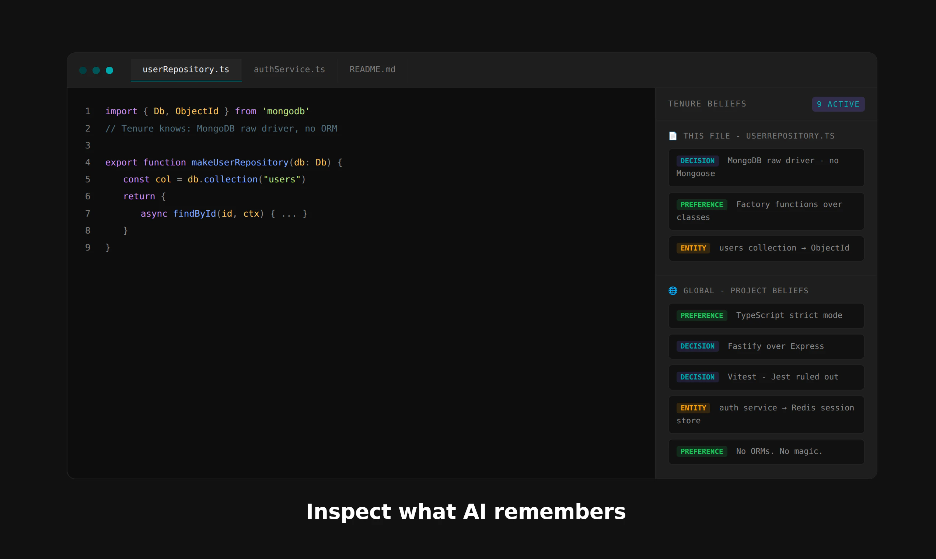Click the ObjectId import identifier
Image resolution: width=936 pixels, height=560 pixels.
tap(197, 112)
